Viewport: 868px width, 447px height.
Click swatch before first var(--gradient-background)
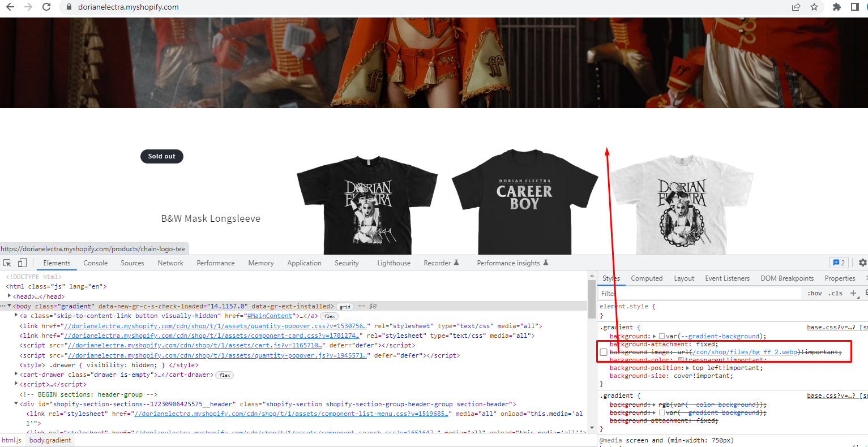point(662,336)
